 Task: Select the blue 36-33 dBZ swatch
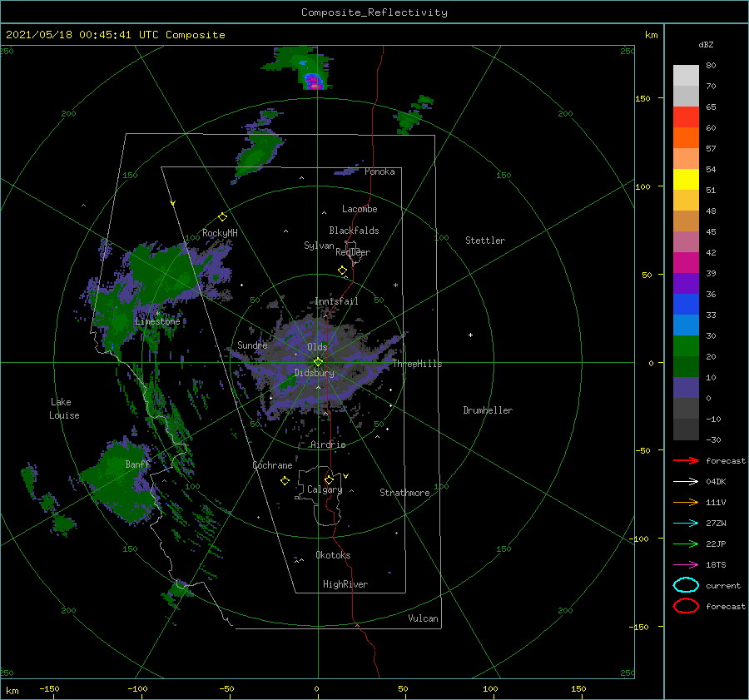point(686,305)
